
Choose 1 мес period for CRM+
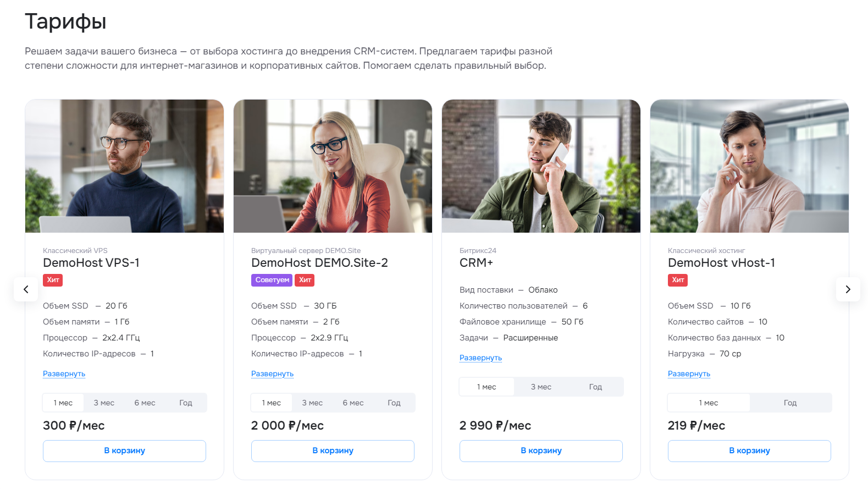point(486,387)
